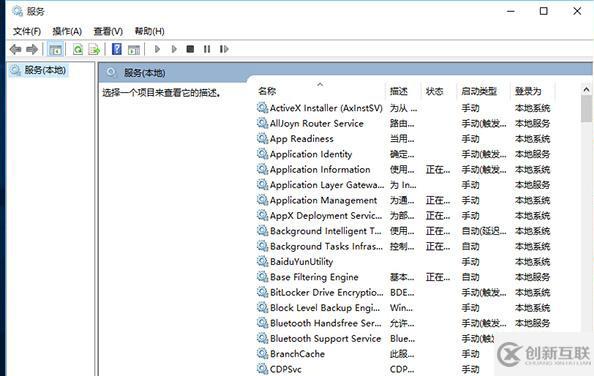
Task: Click the 正在... status of Application Information
Action: tap(438, 170)
